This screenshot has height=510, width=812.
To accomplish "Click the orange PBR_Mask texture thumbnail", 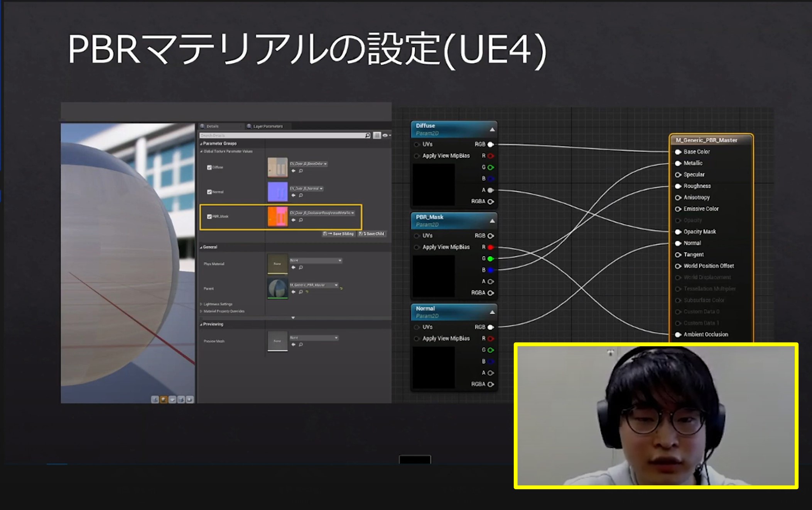I will pyautogui.click(x=277, y=217).
